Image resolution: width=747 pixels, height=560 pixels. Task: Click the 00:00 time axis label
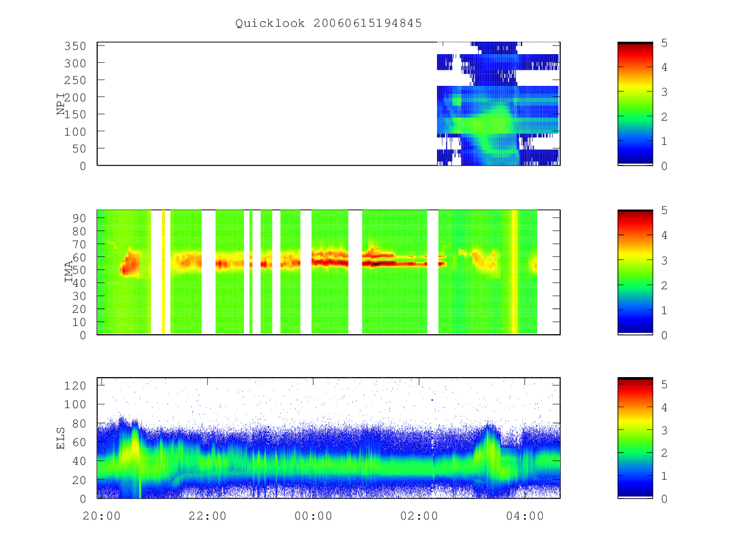[313, 516]
